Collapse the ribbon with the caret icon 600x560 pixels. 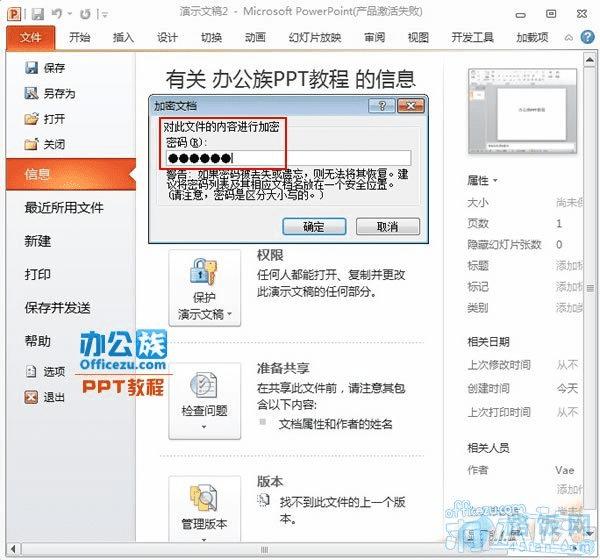pyautogui.click(x=569, y=38)
